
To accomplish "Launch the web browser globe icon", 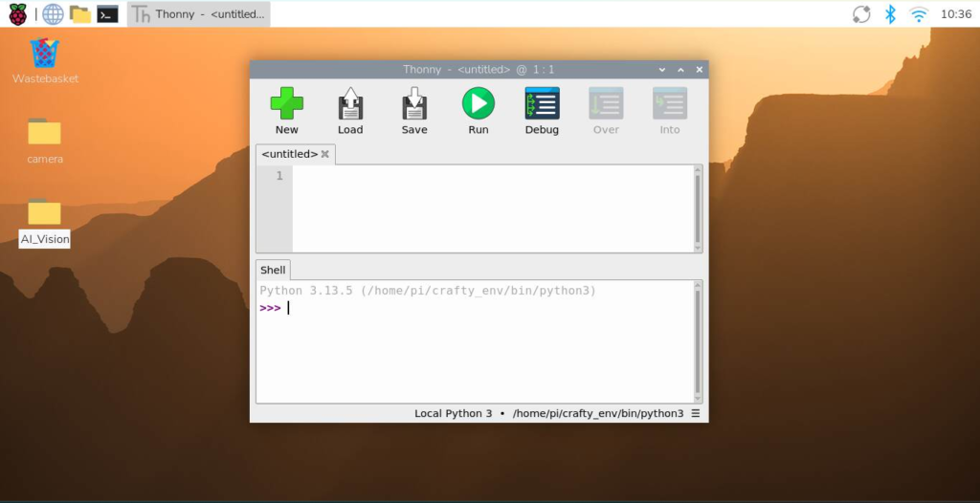I will point(53,13).
